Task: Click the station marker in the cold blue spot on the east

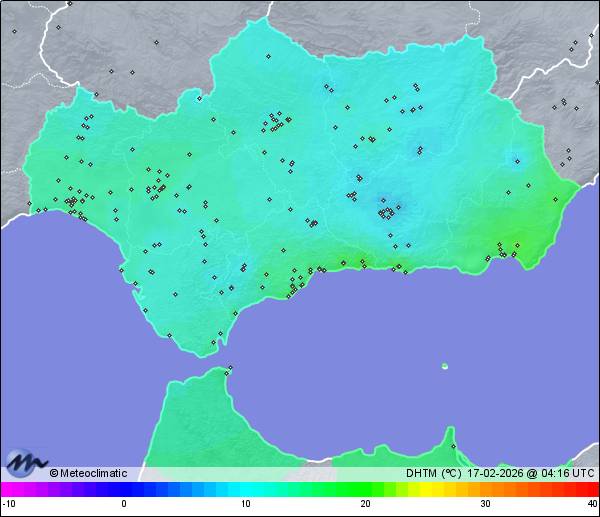Action: click(517, 159)
